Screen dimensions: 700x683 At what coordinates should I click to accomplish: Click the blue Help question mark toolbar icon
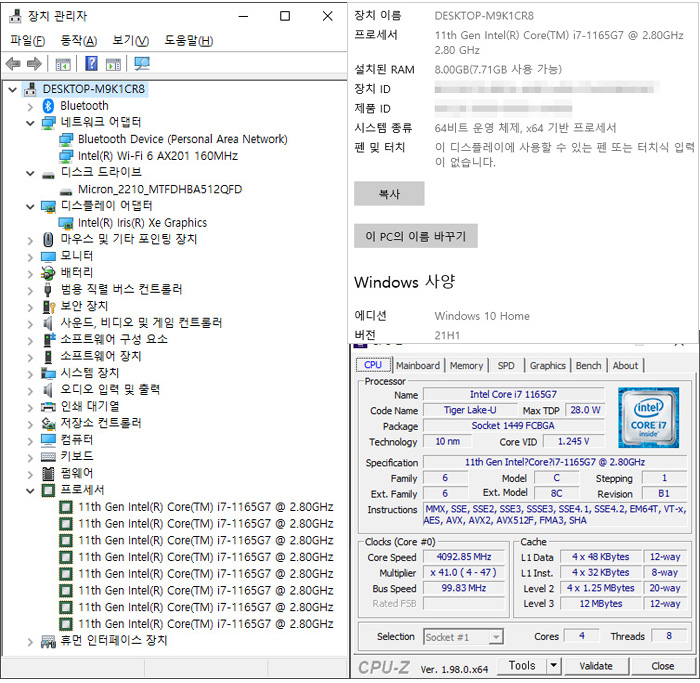click(91, 63)
